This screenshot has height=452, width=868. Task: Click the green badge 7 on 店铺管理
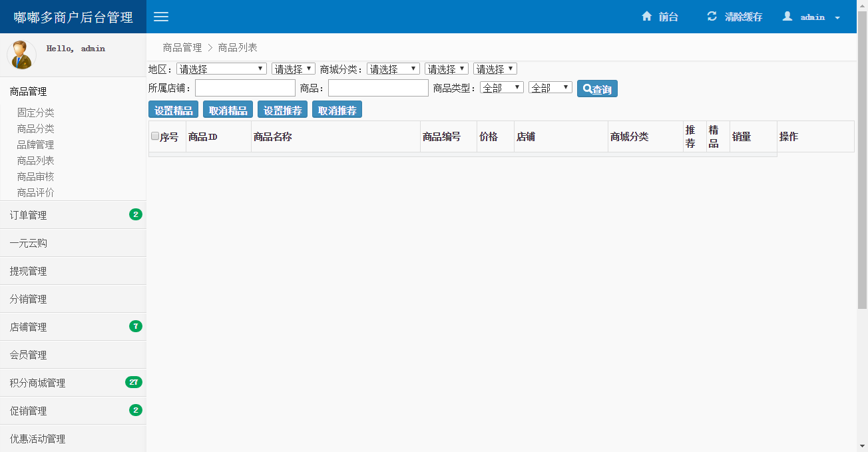click(x=136, y=326)
